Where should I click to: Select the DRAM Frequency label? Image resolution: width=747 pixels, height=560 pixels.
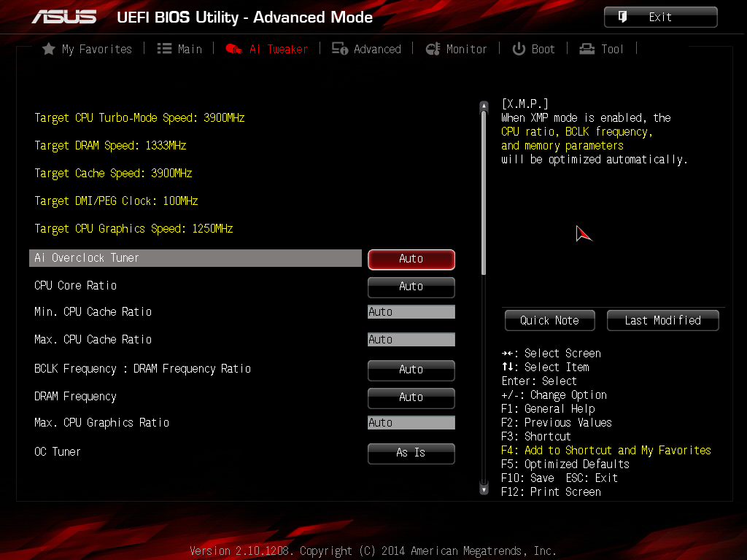pyautogui.click(x=75, y=397)
